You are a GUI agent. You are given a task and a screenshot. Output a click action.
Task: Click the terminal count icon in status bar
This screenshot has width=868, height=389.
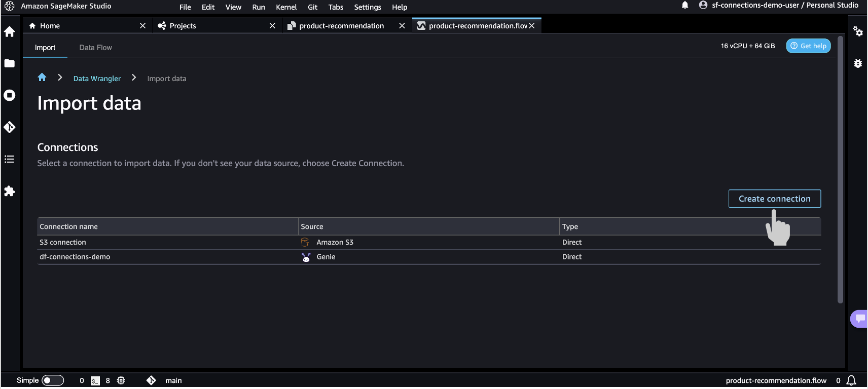click(x=95, y=381)
